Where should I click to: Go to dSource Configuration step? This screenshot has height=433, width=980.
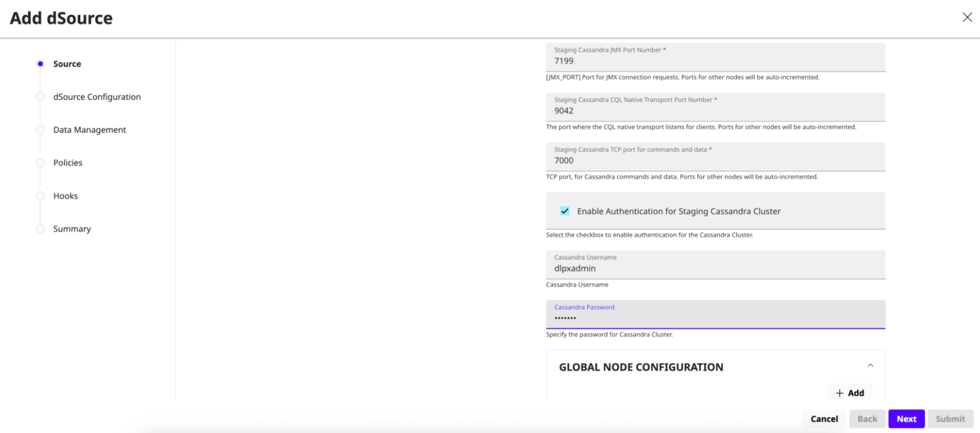pos(97,97)
